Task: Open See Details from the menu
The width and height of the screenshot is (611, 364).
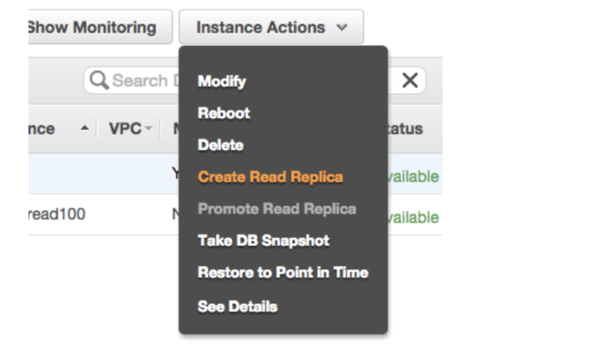Action: click(237, 307)
